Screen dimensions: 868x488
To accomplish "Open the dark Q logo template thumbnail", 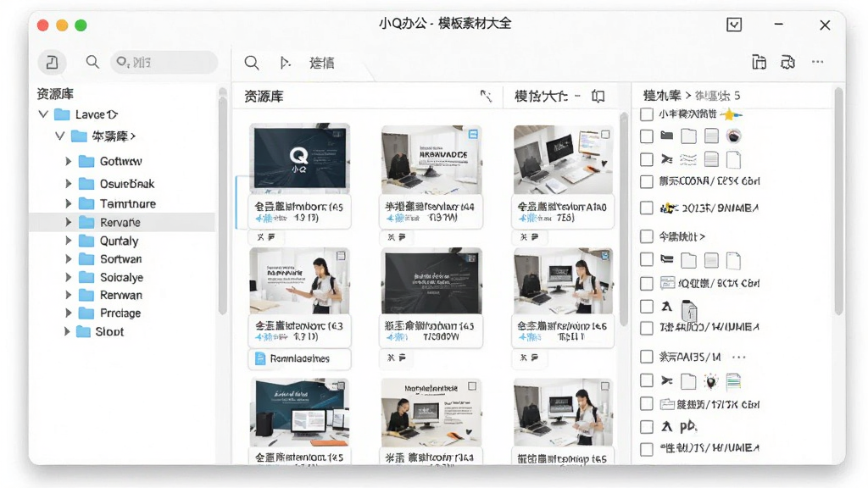I will pyautogui.click(x=299, y=158).
